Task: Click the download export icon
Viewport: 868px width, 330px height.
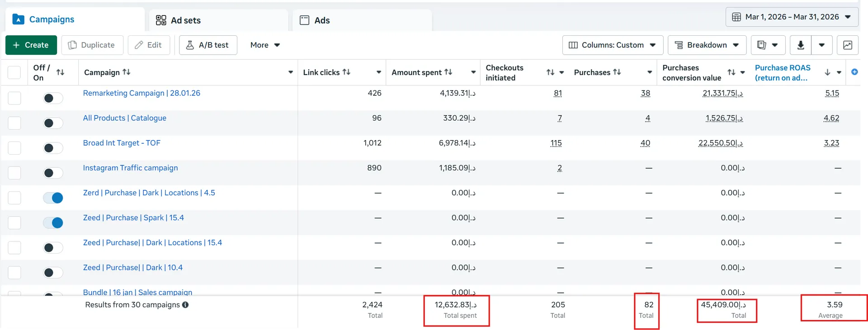Action: point(800,45)
